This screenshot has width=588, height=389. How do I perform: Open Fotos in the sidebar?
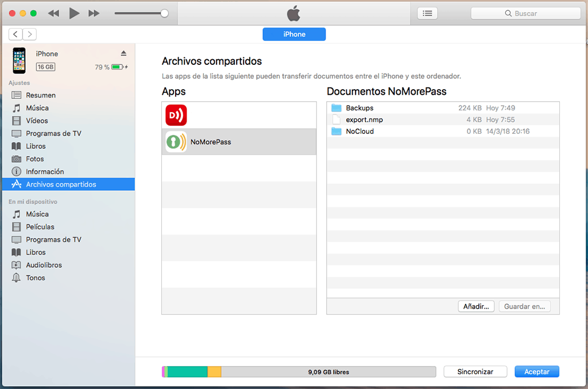click(69, 159)
